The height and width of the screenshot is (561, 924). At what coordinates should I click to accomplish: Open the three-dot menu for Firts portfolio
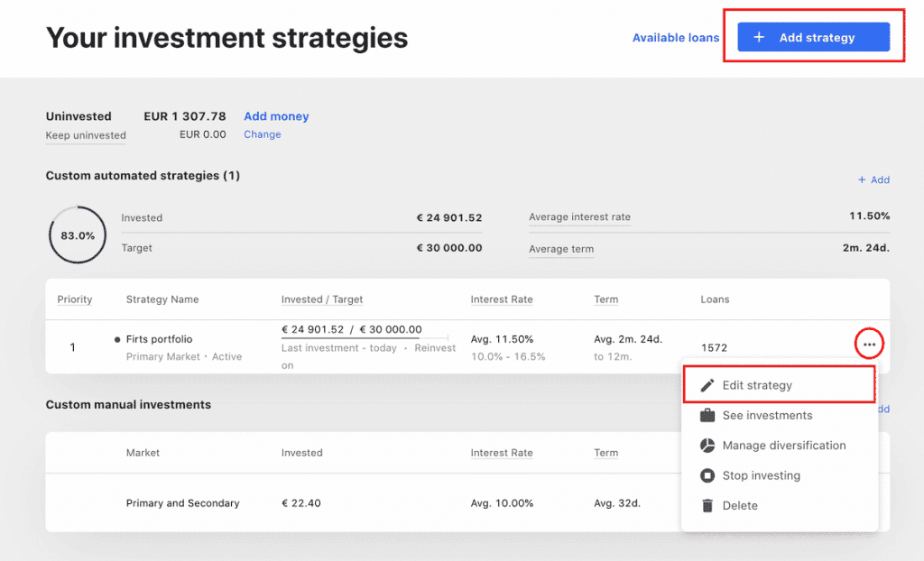pyautogui.click(x=869, y=345)
